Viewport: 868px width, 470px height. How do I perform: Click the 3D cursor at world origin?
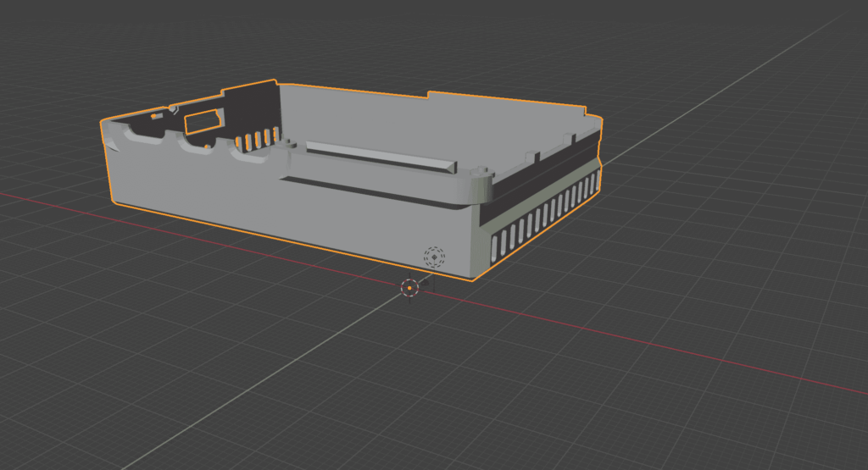pyautogui.click(x=409, y=288)
